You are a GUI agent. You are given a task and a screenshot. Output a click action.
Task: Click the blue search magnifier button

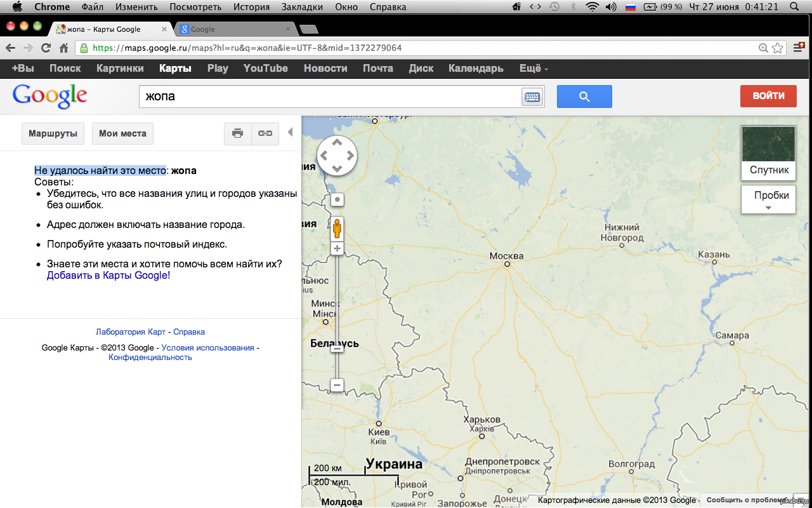584,97
